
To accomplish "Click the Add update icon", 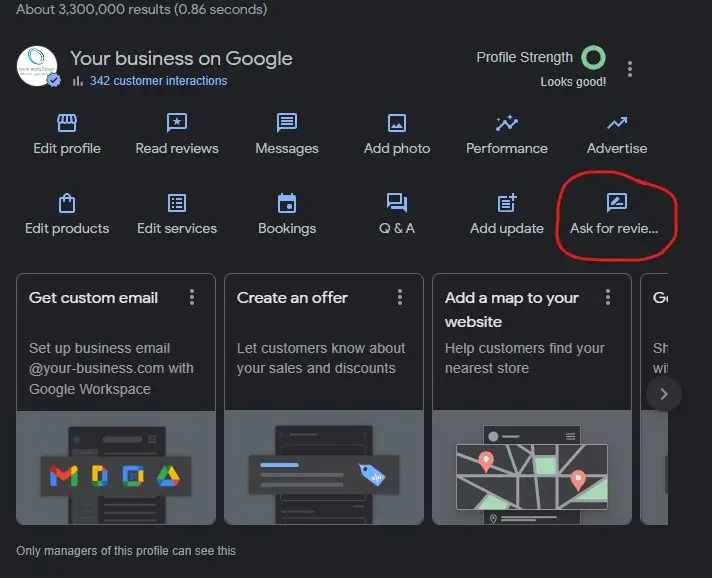I will (x=507, y=203).
